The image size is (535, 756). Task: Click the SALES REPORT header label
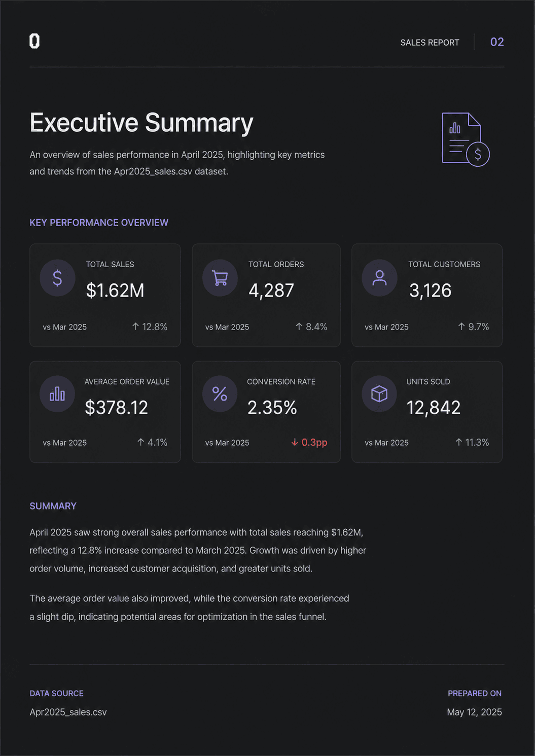(x=430, y=43)
